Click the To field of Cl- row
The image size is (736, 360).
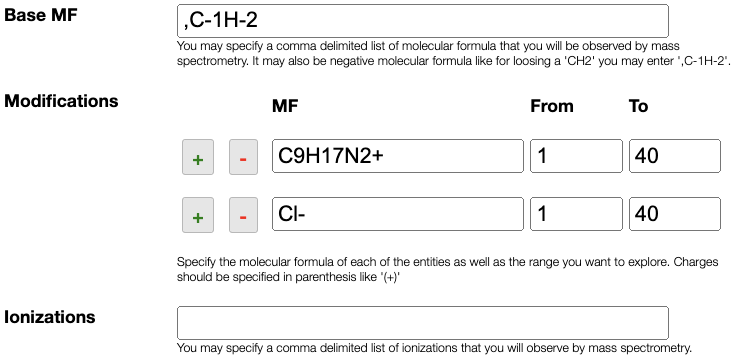coord(675,214)
